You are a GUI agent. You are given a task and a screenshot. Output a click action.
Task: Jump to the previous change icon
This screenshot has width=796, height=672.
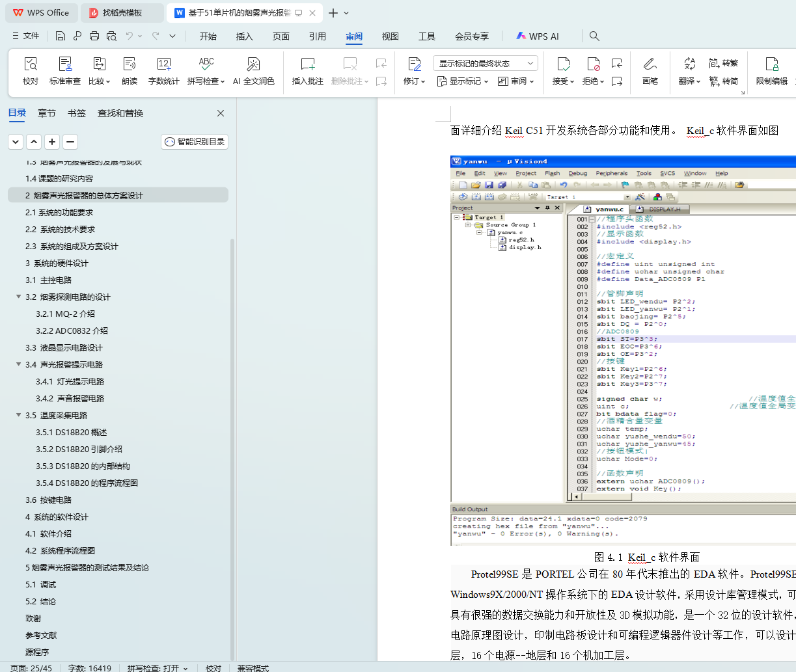click(617, 63)
